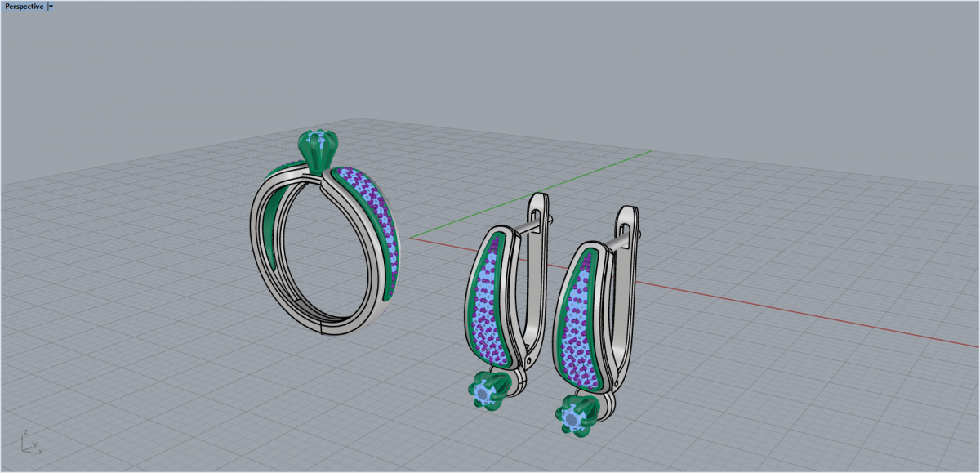Viewport: 980px width, 473px height.
Task: Open the Perspective viewport menu arrow
Action: [x=51, y=7]
